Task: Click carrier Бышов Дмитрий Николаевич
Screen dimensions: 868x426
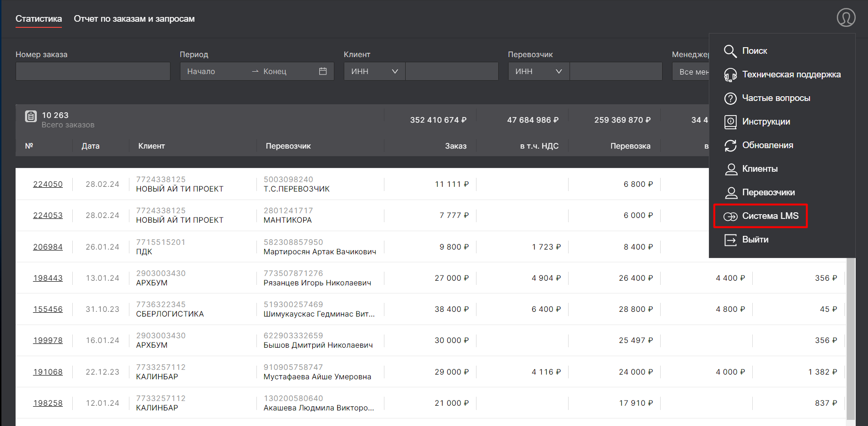Action: tap(318, 345)
